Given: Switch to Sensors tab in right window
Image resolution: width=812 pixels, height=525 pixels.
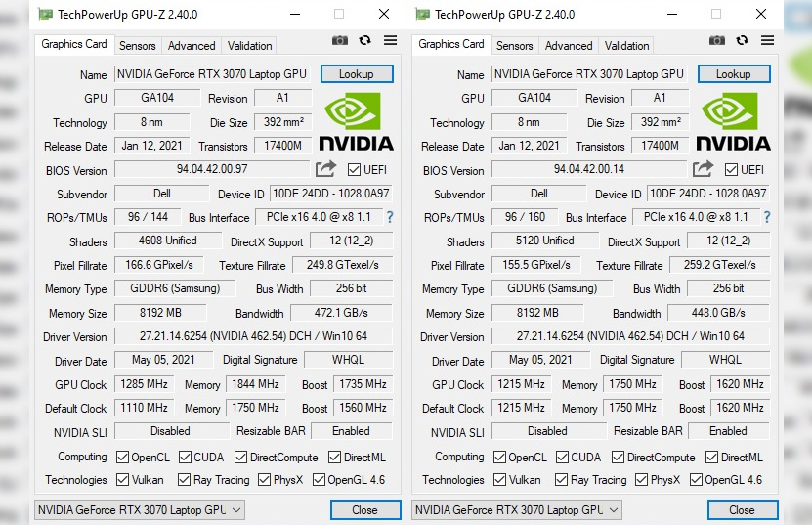Looking at the screenshot, I should pyautogui.click(x=514, y=46).
